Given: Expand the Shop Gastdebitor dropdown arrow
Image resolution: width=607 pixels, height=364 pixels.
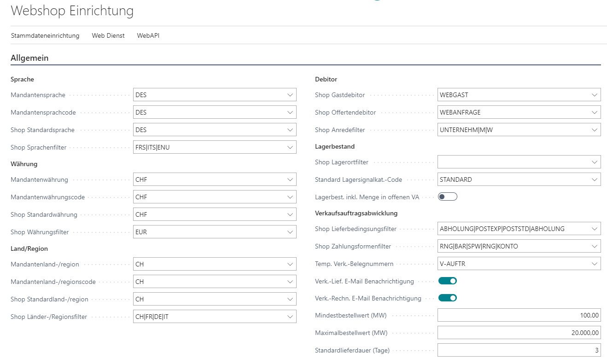Looking at the screenshot, I should pyautogui.click(x=595, y=95).
